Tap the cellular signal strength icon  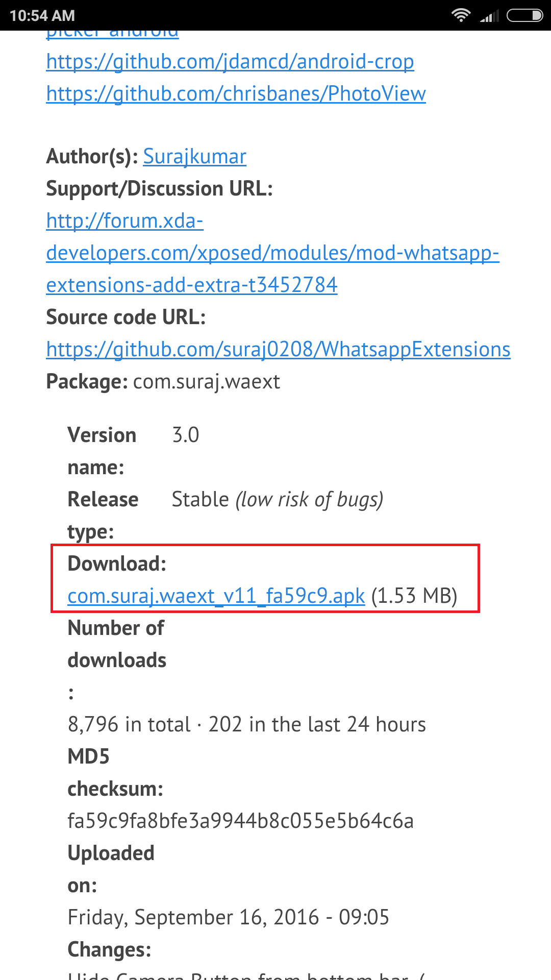tap(489, 16)
